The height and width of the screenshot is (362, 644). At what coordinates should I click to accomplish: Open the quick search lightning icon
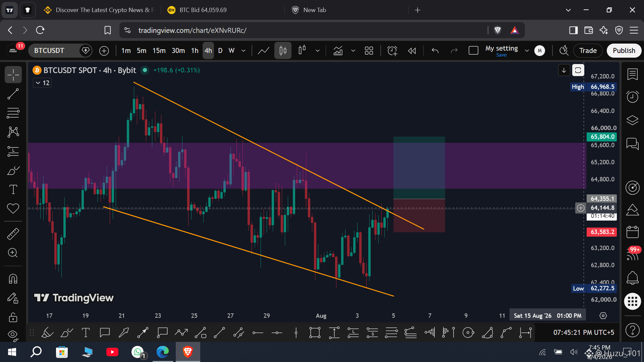pyautogui.click(x=564, y=51)
